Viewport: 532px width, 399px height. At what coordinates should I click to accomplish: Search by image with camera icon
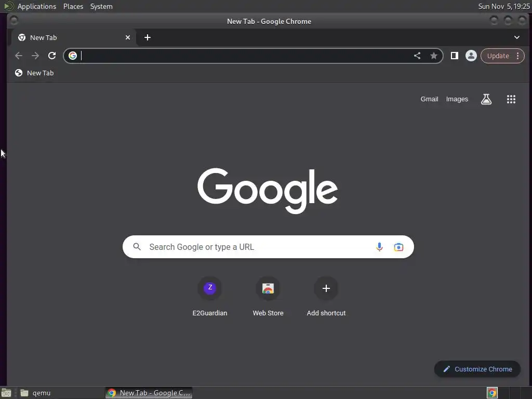398,247
